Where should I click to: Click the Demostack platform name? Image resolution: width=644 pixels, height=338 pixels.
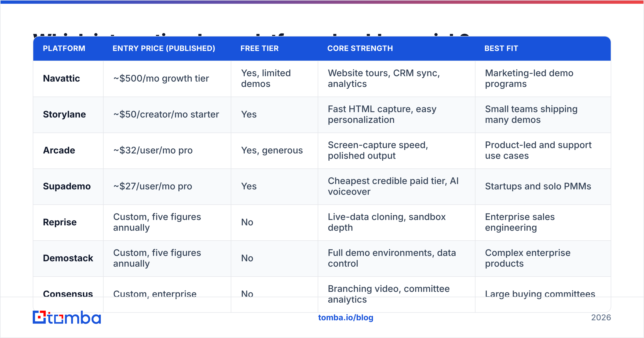(68, 258)
